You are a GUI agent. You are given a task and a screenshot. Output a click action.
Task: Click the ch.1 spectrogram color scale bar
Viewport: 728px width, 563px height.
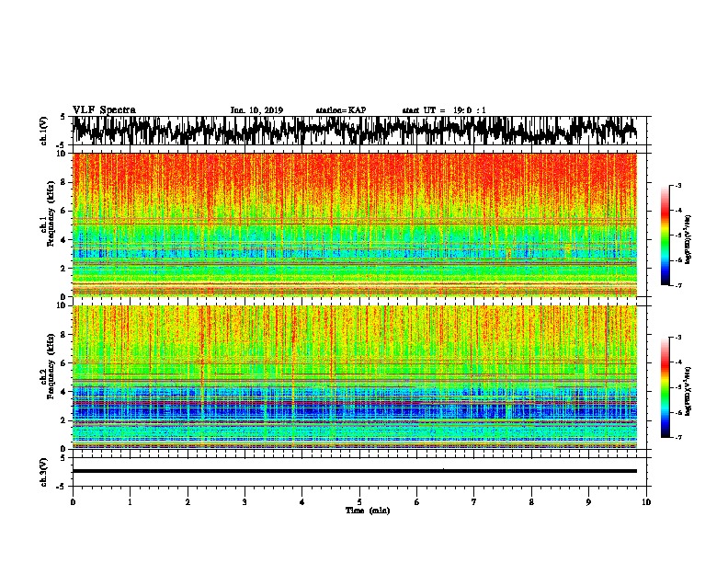point(665,236)
